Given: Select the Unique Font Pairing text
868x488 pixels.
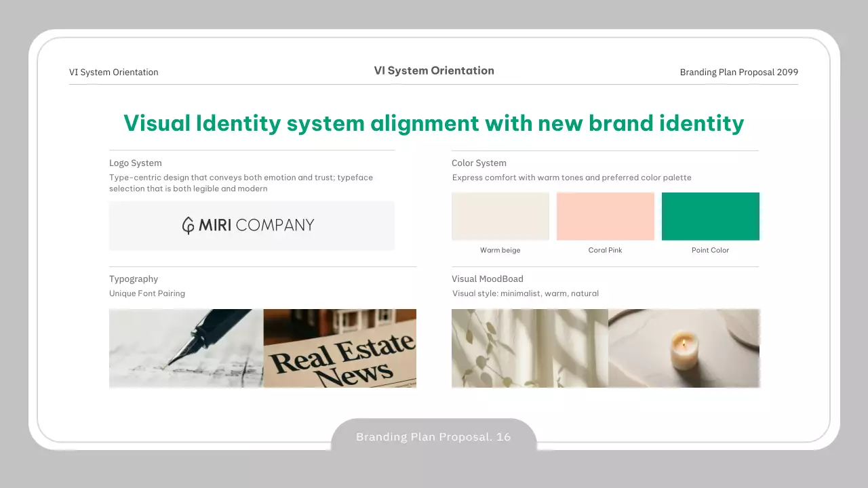Looking at the screenshot, I should [147, 293].
